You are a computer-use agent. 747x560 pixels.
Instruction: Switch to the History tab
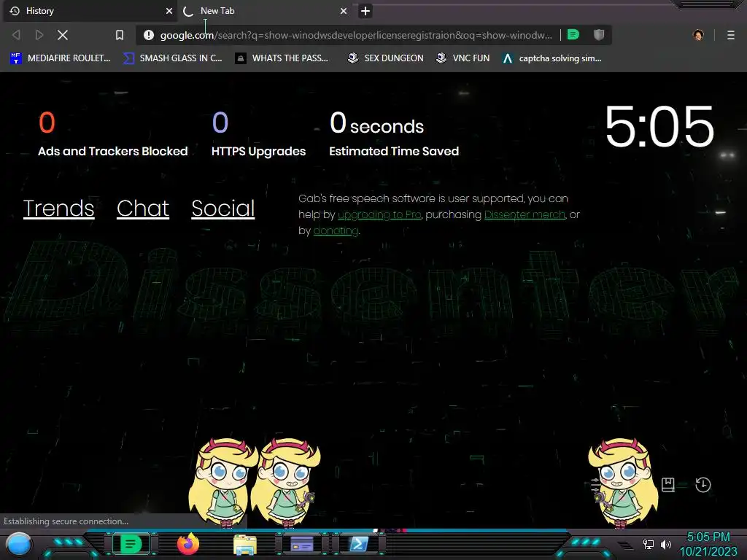tap(90, 11)
